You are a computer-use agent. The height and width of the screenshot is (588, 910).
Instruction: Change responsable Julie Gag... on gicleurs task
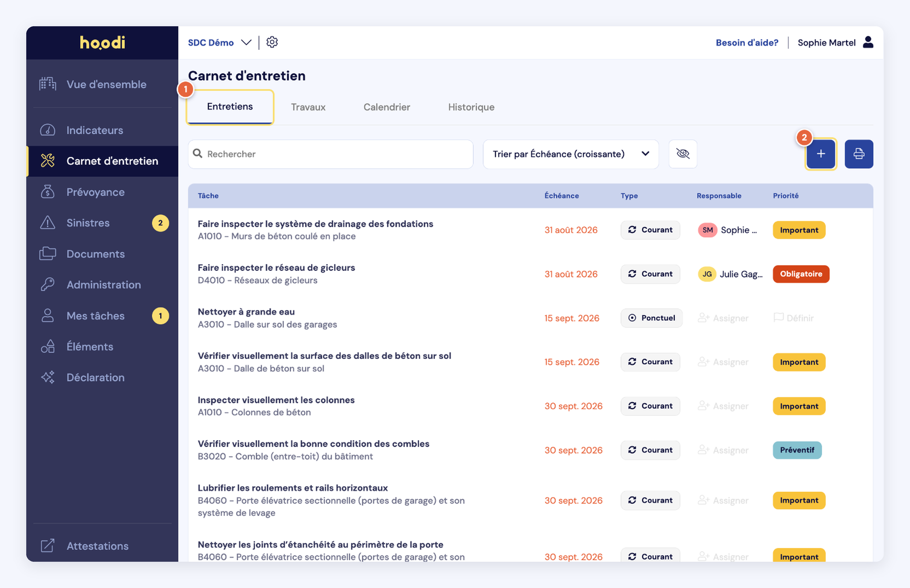[730, 274]
